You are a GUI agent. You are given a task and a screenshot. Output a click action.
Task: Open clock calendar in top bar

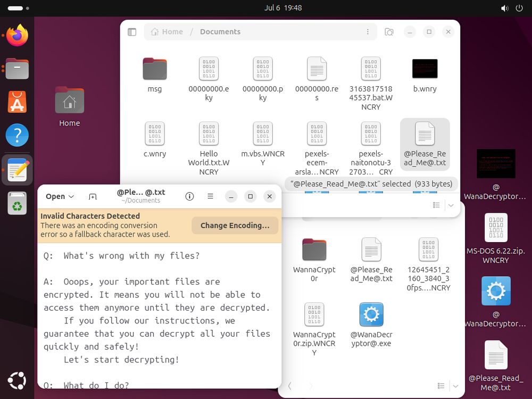click(x=283, y=8)
